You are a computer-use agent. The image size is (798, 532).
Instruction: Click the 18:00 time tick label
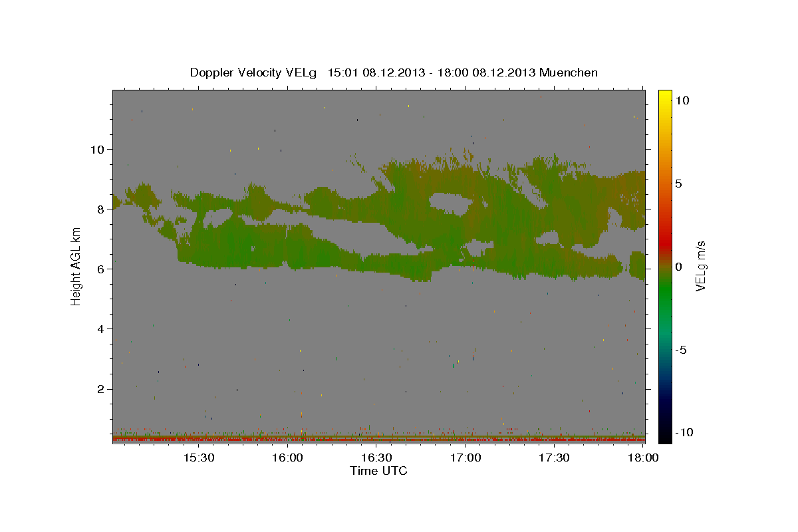pos(643,458)
